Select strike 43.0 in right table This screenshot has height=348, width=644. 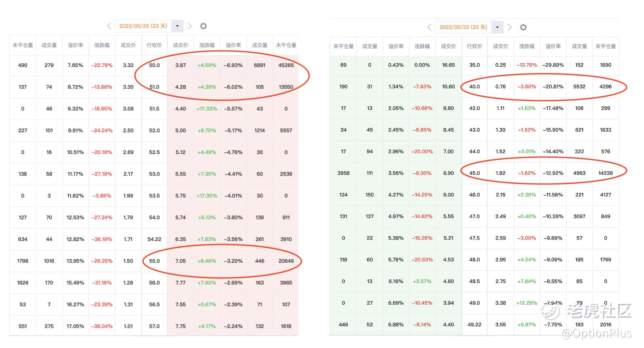coord(474,130)
